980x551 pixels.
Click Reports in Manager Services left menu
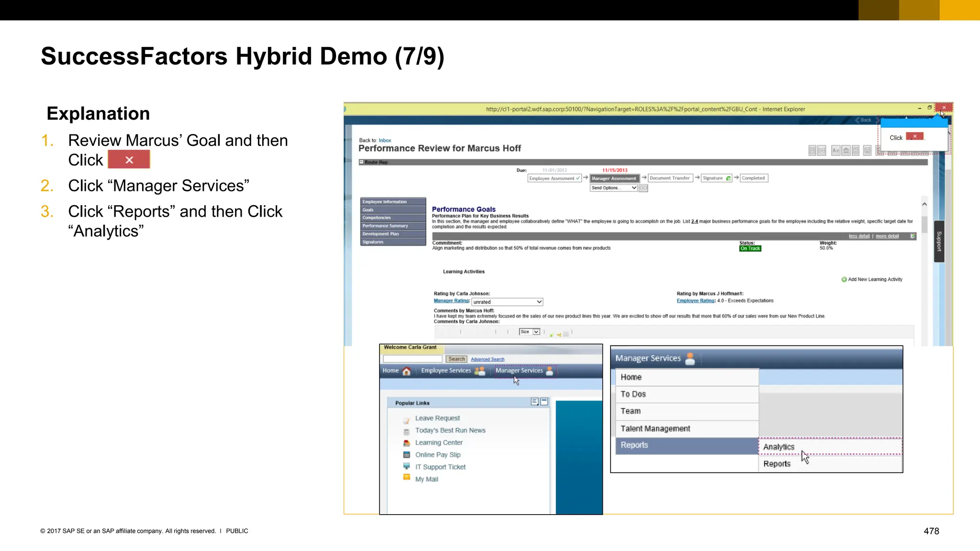click(687, 445)
